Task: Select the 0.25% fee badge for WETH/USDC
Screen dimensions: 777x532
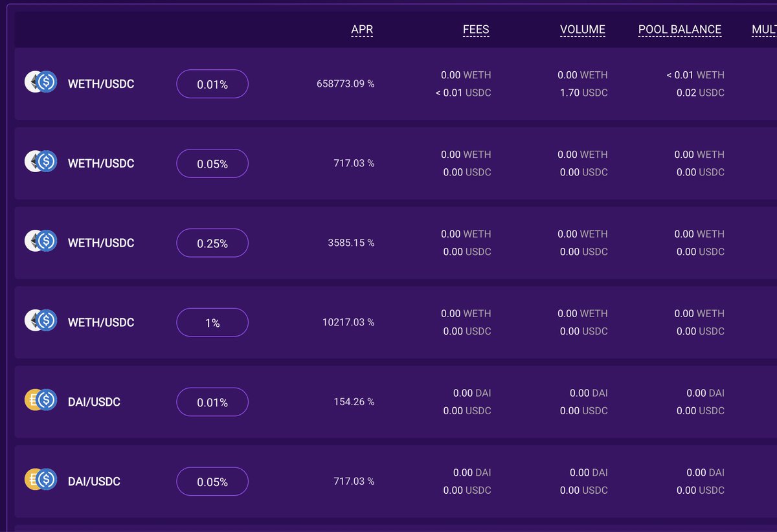Action: [212, 243]
